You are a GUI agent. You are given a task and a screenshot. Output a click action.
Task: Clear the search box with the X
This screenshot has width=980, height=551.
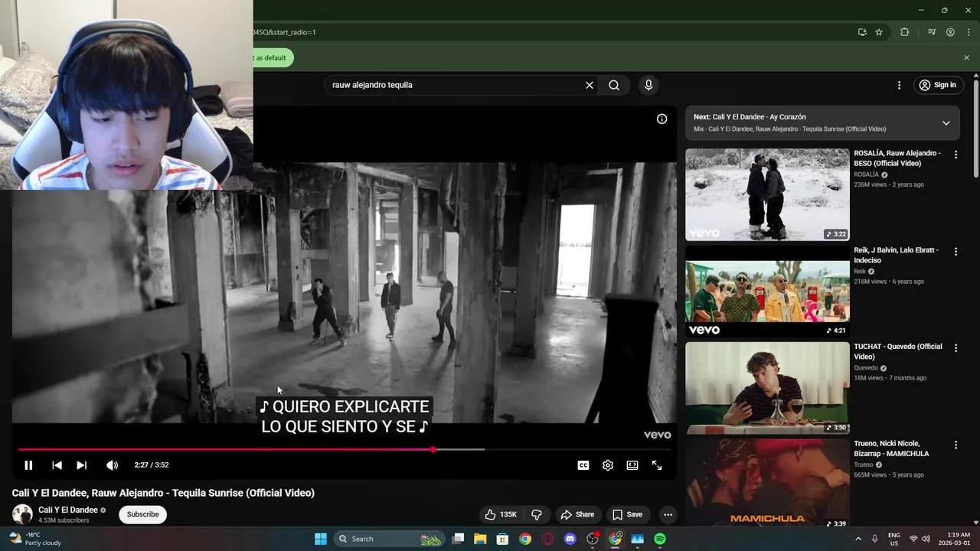point(590,85)
